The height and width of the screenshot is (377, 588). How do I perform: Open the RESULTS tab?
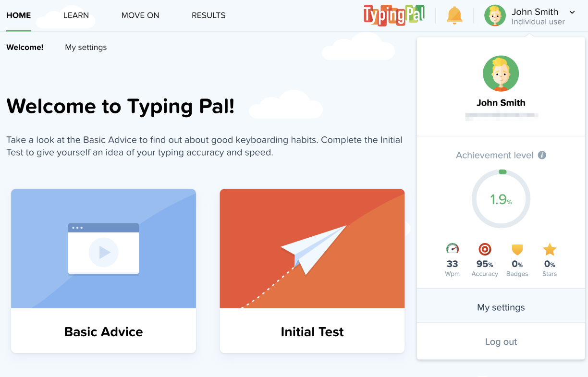(208, 15)
